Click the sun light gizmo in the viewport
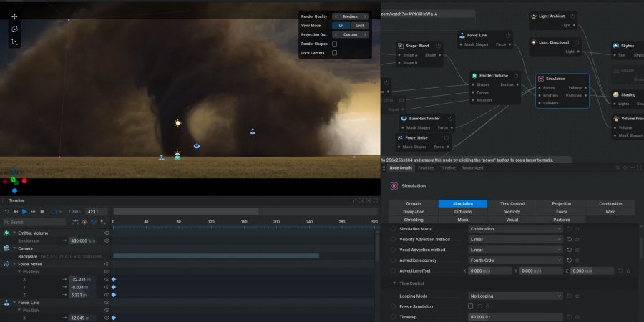 [177, 123]
